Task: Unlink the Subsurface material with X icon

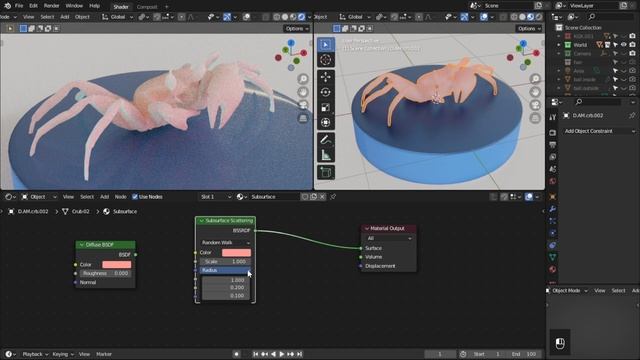Action: click(322, 197)
